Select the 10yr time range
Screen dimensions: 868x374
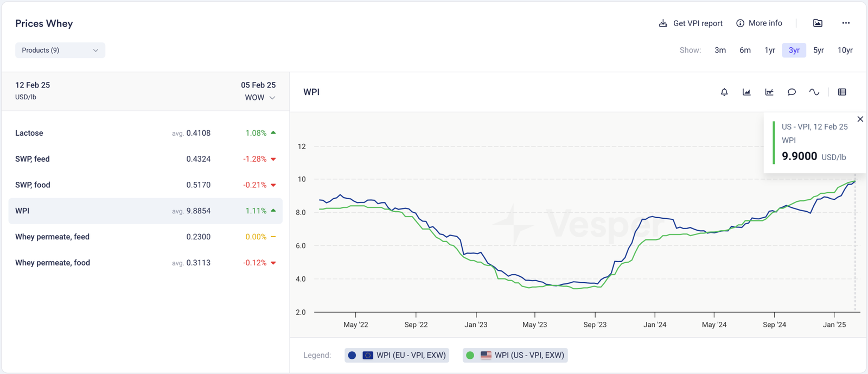(x=845, y=50)
